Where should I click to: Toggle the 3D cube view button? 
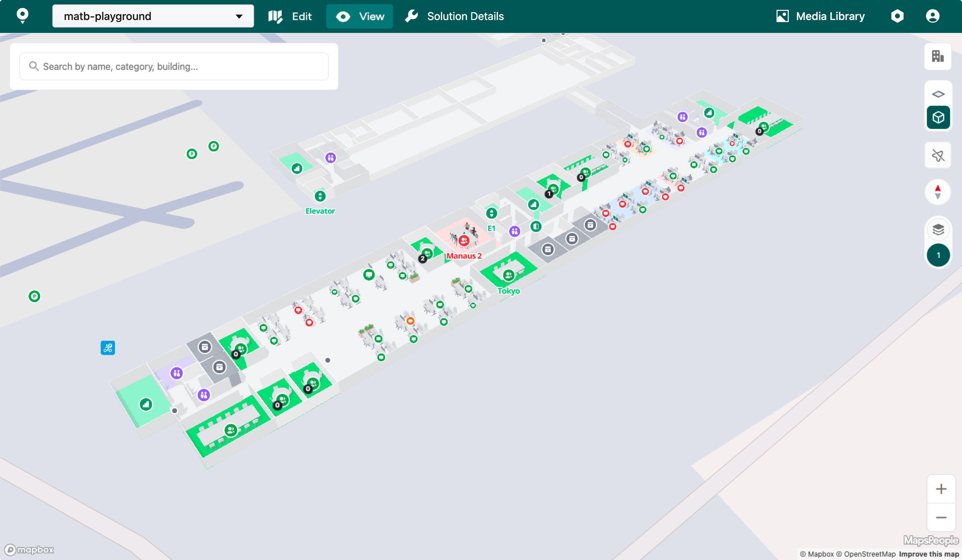click(x=938, y=117)
